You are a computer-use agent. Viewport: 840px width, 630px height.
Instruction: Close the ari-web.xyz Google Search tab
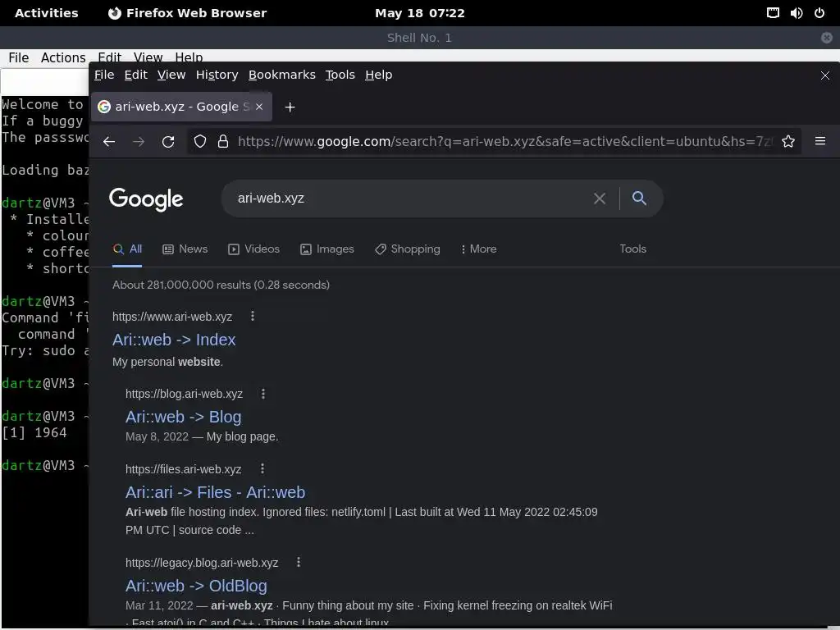(x=259, y=107)
